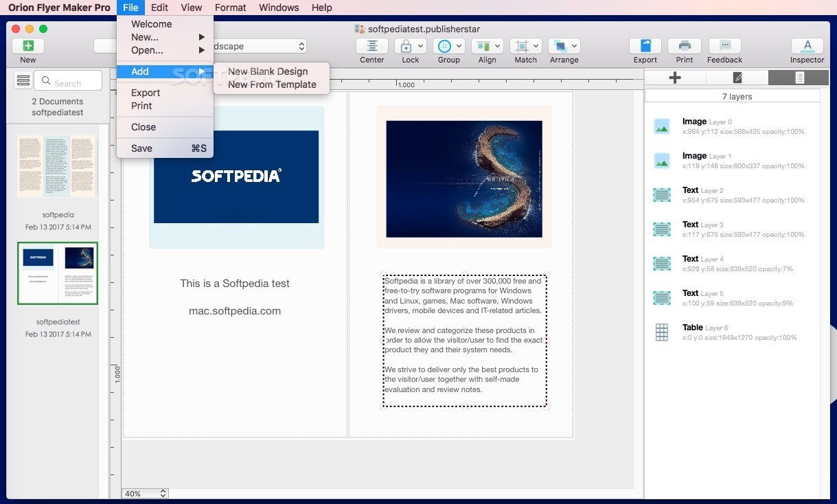Click the green New document icon

[x=28, y=46]
